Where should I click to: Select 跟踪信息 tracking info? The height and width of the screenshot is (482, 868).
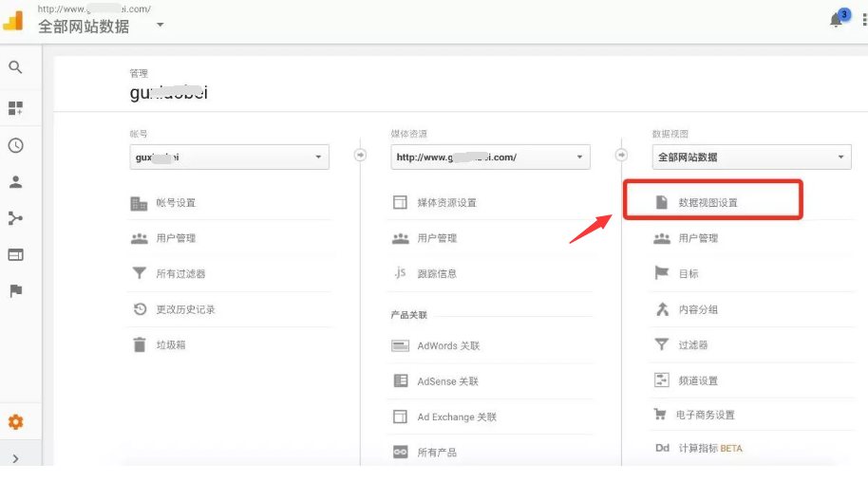click(437, 273)
